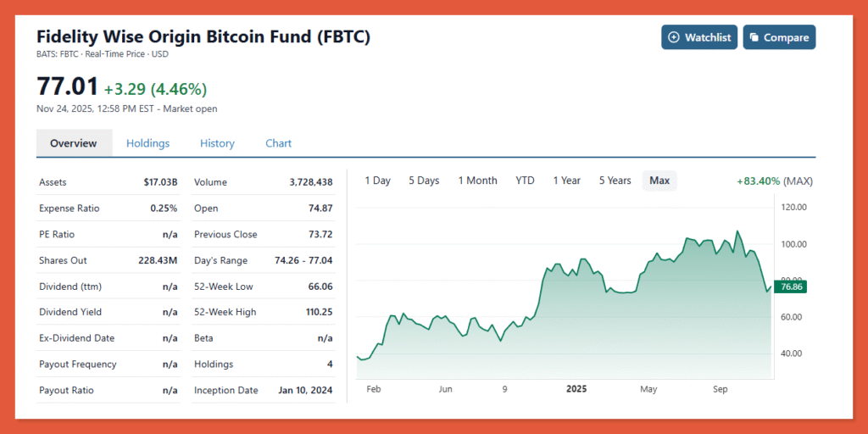This screenshot has height=434, width=868.
Task: Open the Overview tab
Action: 74,143
